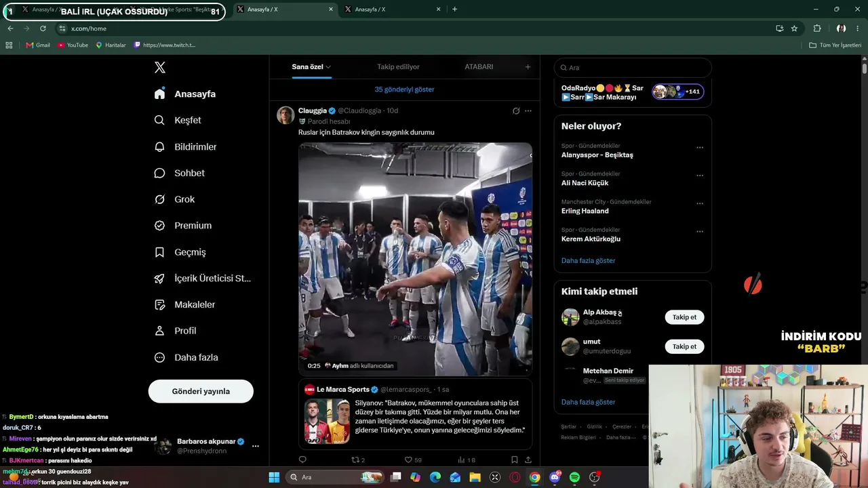Open Clauggia's profile avatar

coord(285,115)
